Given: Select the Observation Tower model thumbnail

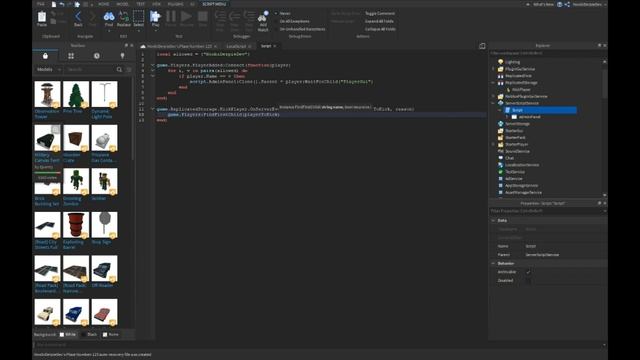Looking at the screenshot, I should 47,94.
